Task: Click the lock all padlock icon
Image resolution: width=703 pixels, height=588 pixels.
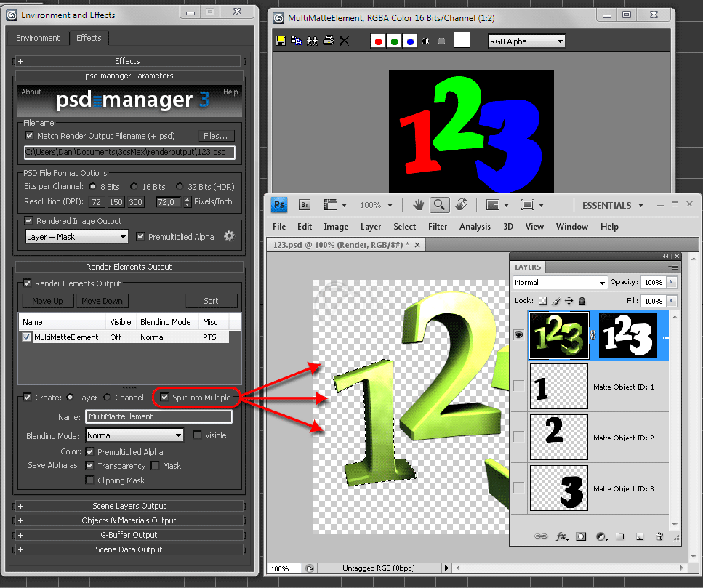Action: 582,301
